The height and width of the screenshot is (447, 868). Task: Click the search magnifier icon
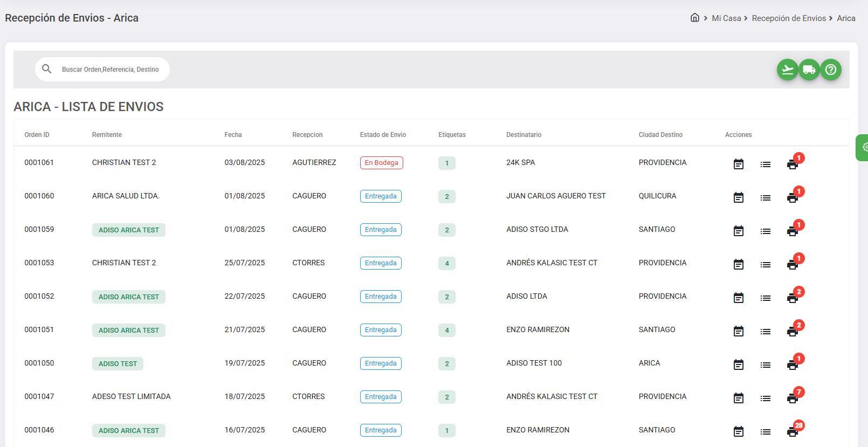[47, 69]
